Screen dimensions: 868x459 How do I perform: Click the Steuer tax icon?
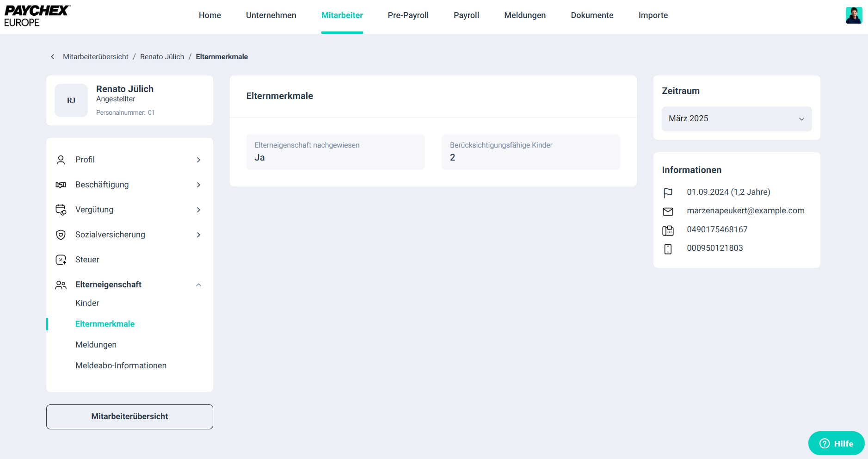click(61, 260)
